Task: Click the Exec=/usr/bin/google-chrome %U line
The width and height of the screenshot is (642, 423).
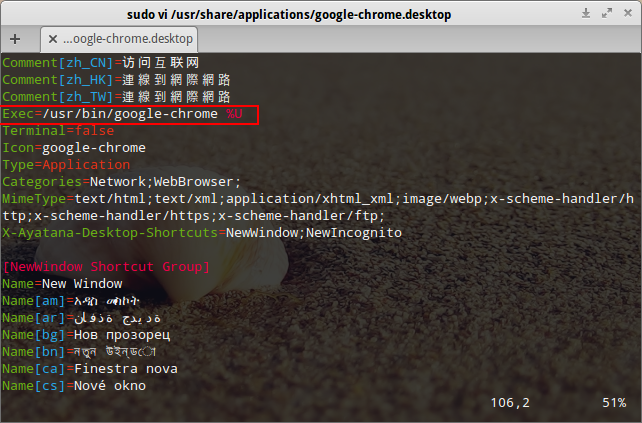Action: [122, 114]
